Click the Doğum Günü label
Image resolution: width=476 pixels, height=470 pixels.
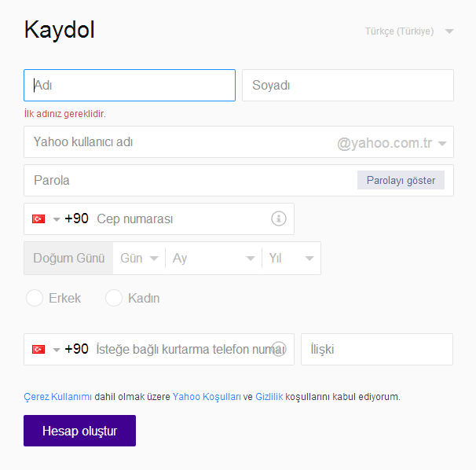(x=68, y=259)
